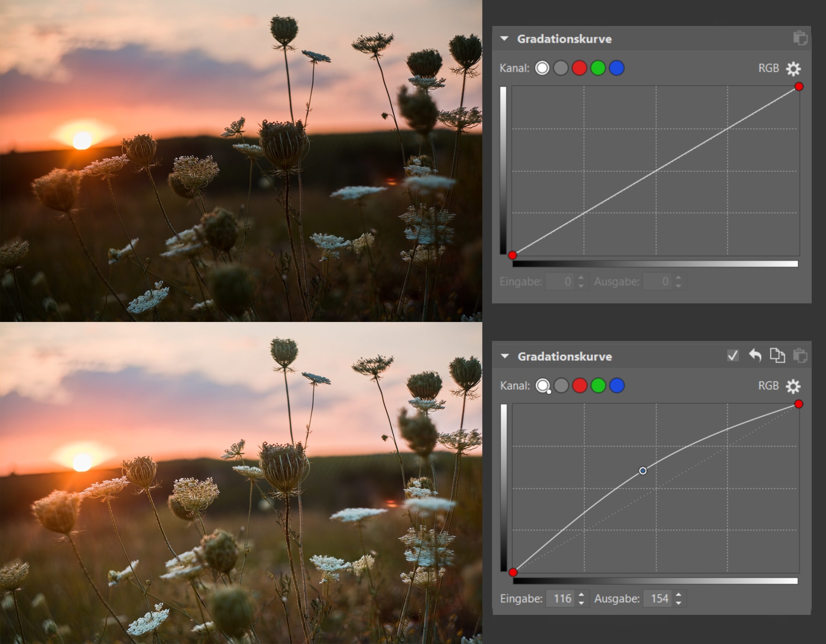Click the upper Gradationskurve panel title
This screenshot has height=644, width=826.
point(564,39)
